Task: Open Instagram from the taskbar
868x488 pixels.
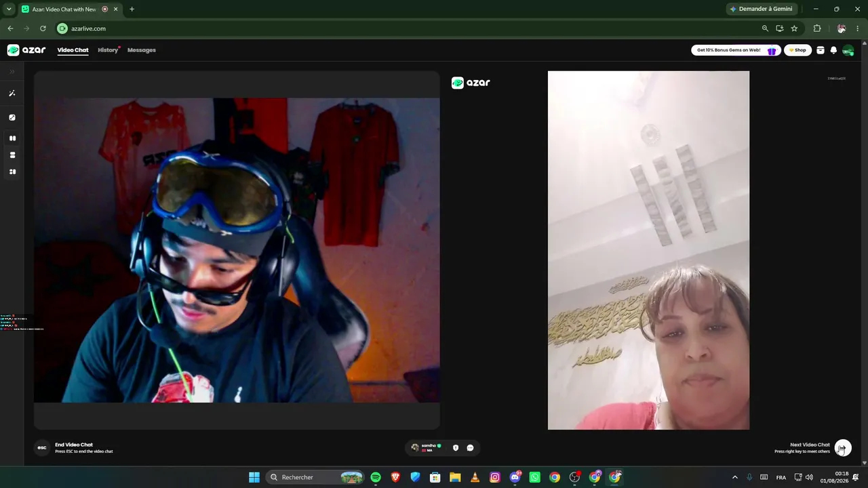Action: tap(495, 477)
